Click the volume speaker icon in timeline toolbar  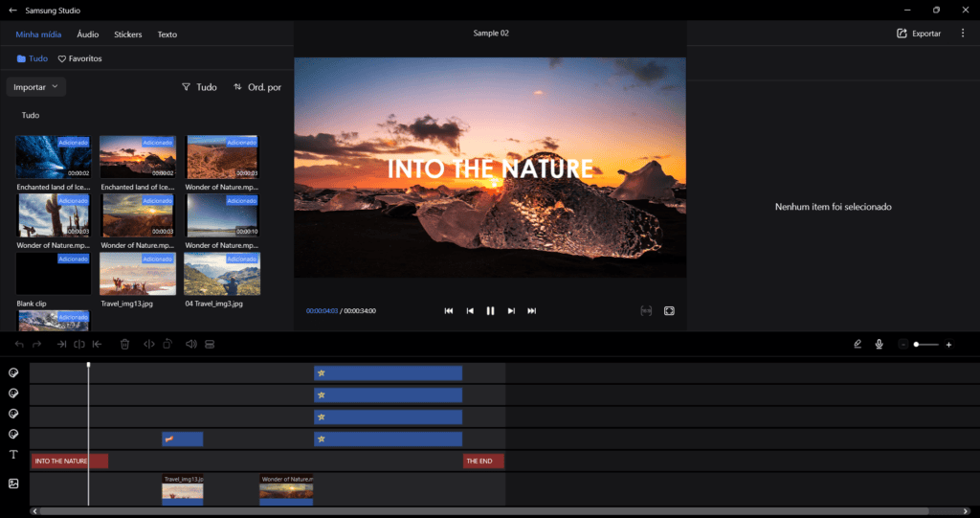[x=190, y=344]
